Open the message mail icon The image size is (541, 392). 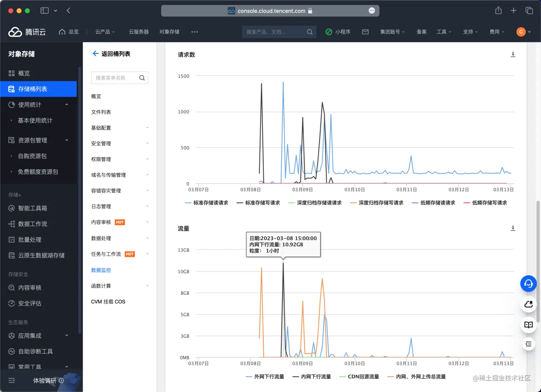click(x=365, y=32)
